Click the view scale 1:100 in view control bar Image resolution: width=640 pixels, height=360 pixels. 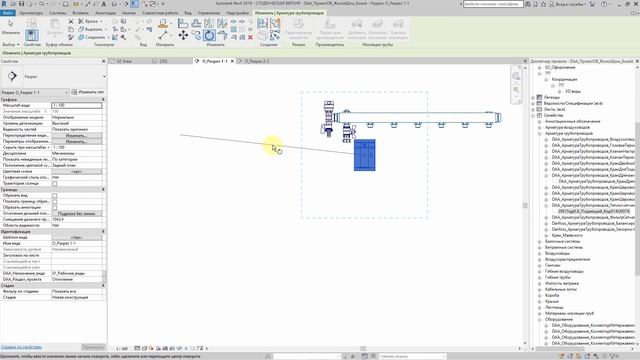pos(122,349)
